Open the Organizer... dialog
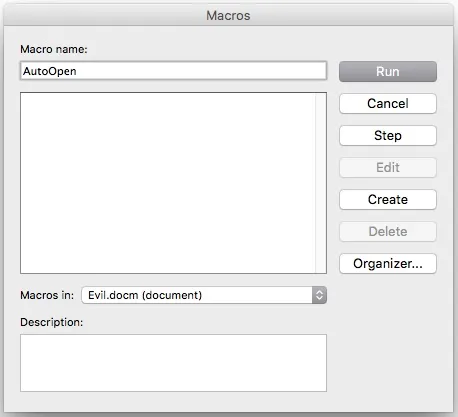Screen dimensions: 458x417 388,263
